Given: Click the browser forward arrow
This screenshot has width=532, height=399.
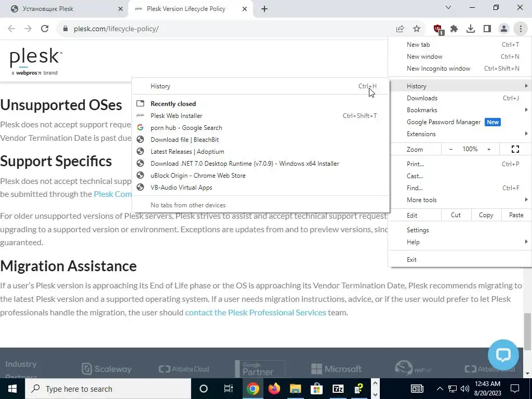Looking at the screenshot, I should pos(28,29).
